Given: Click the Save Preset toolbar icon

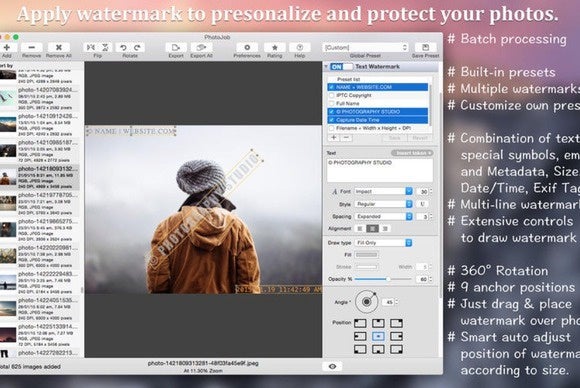Looking at the screenshot, I should click(425, 47).
